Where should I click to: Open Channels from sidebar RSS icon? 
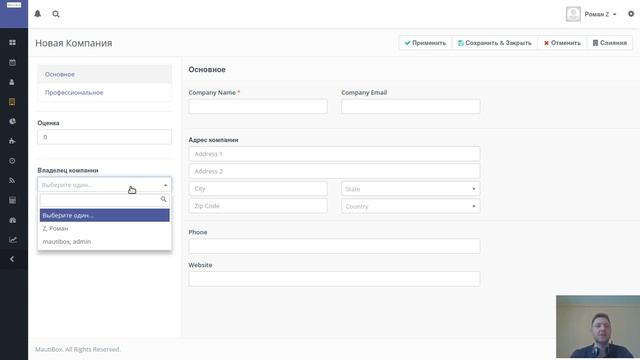coord(12,180)
